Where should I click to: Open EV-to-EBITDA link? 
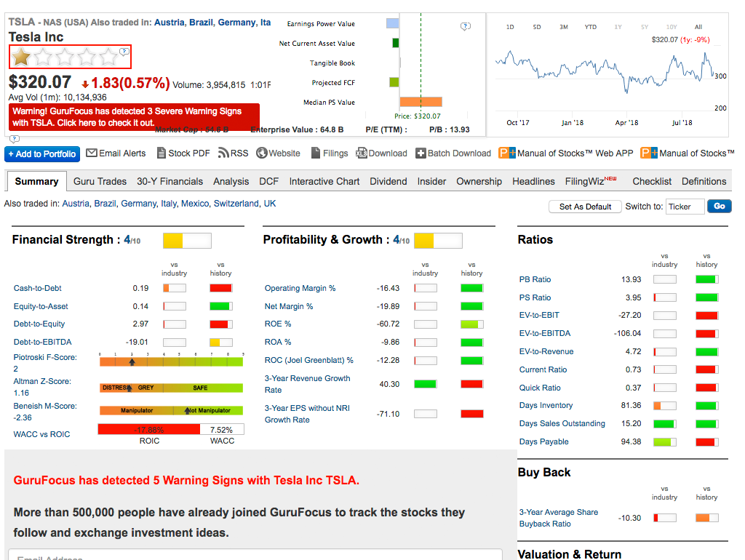[x=544, y=333]
